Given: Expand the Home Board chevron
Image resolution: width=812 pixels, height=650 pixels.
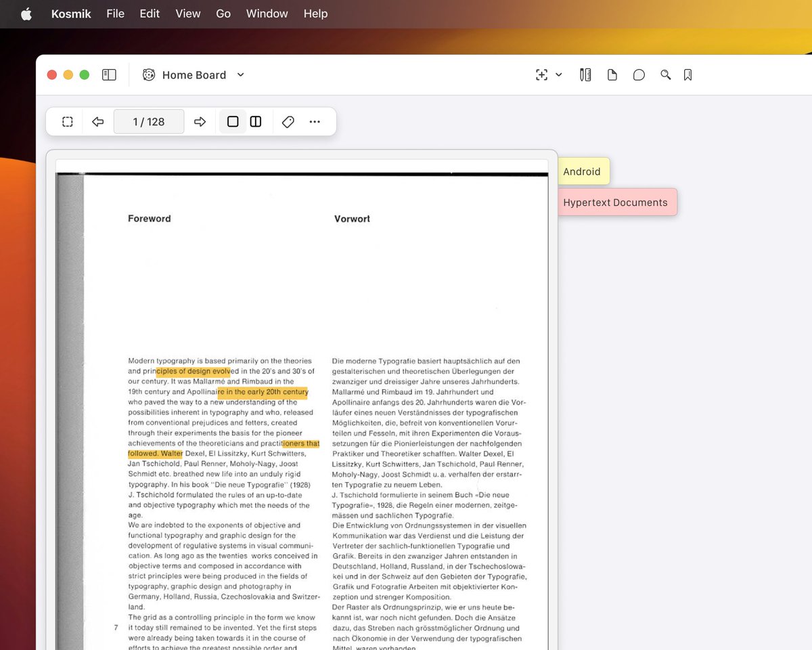Looking at the screenshot, I should click(x=240, y=75).
